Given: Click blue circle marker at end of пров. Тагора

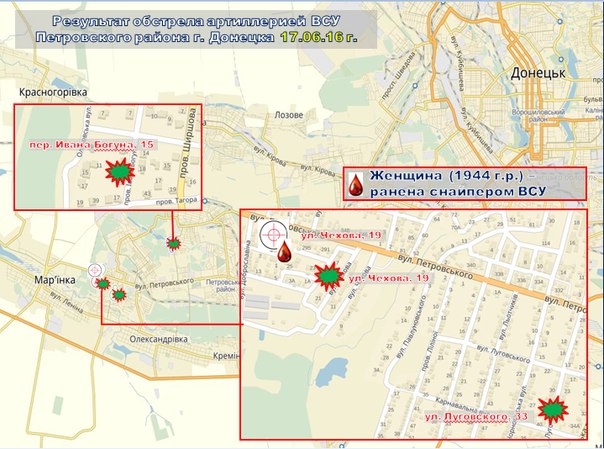Looking at the screenshot, I should coord(205,201).
